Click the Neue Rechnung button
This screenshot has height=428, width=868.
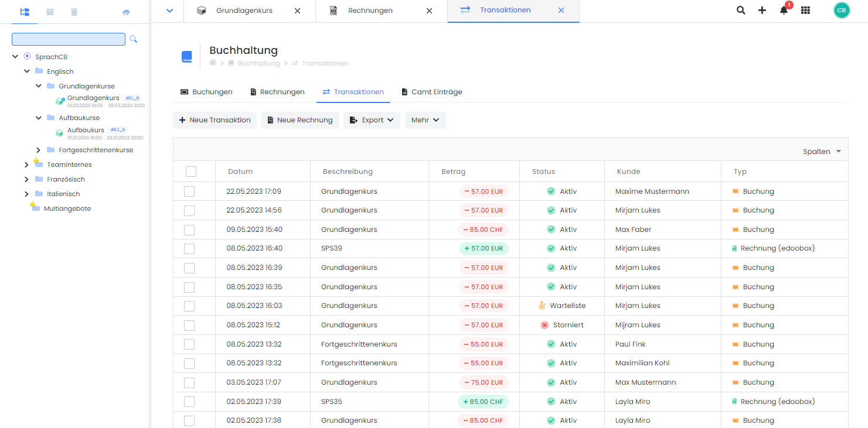click(x=299, y=120)
